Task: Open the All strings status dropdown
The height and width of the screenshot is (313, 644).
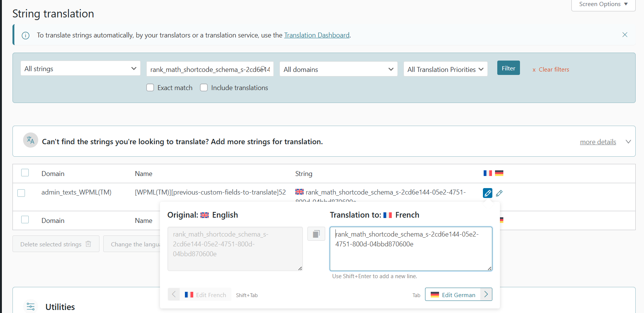Action: coord(80,69)
